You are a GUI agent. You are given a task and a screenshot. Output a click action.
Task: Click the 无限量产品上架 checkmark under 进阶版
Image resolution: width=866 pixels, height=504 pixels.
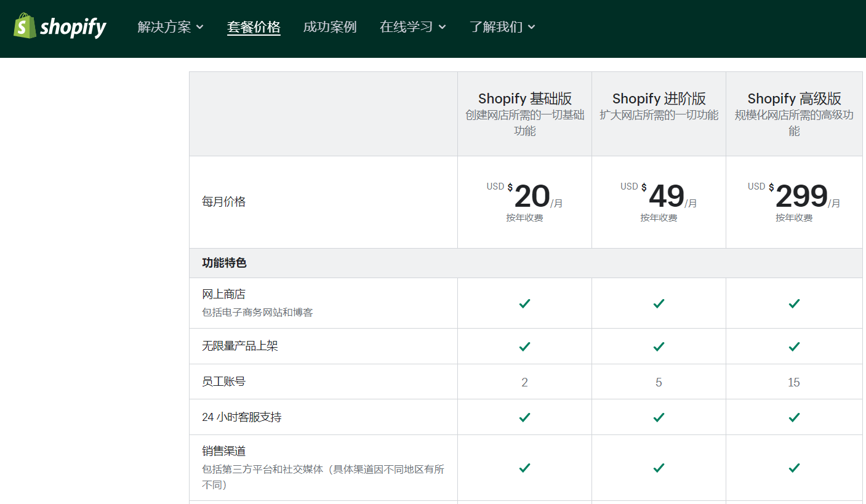point(659,346)
